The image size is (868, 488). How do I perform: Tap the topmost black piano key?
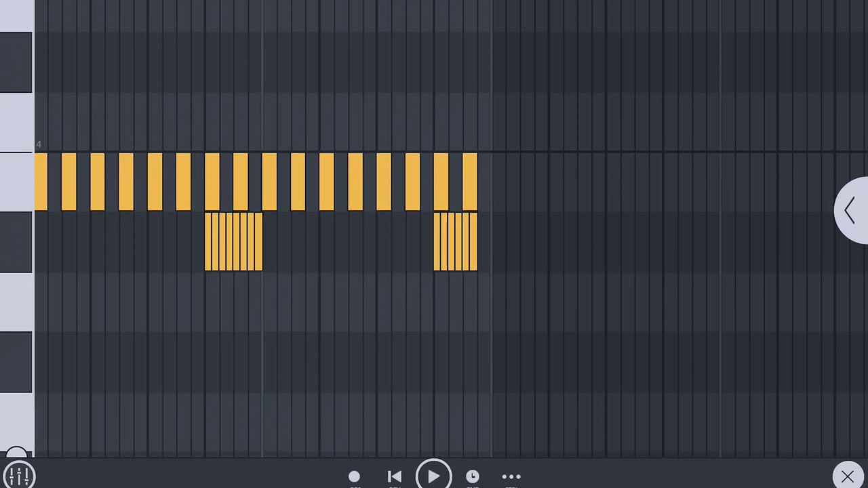click(x=16, y=62)
